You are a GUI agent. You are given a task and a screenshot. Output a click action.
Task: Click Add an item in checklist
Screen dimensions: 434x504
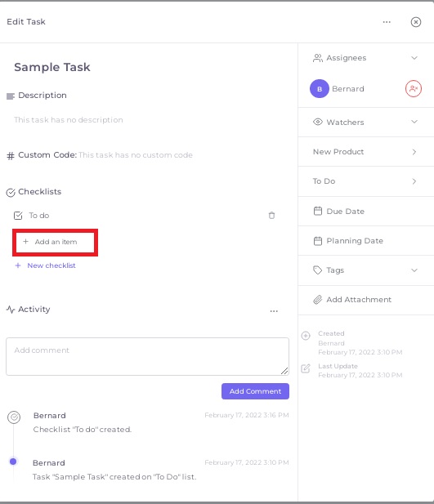click(x=55, y=242)
